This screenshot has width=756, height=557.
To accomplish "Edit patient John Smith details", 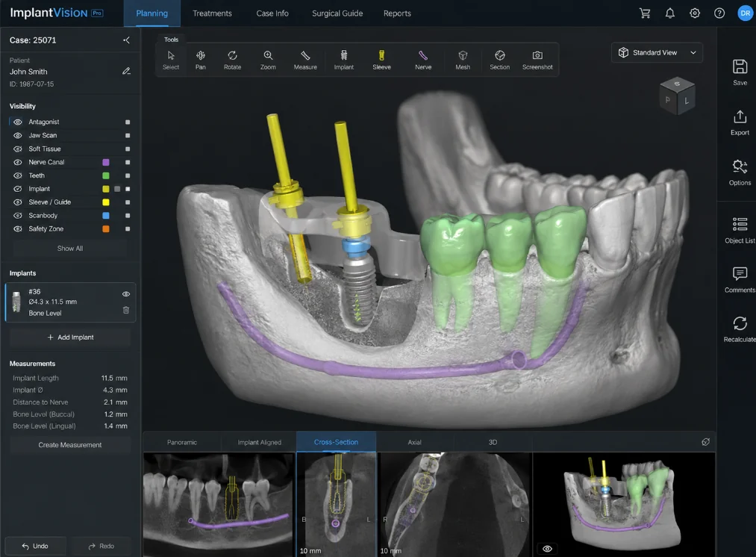I will [x=126, y=72].
